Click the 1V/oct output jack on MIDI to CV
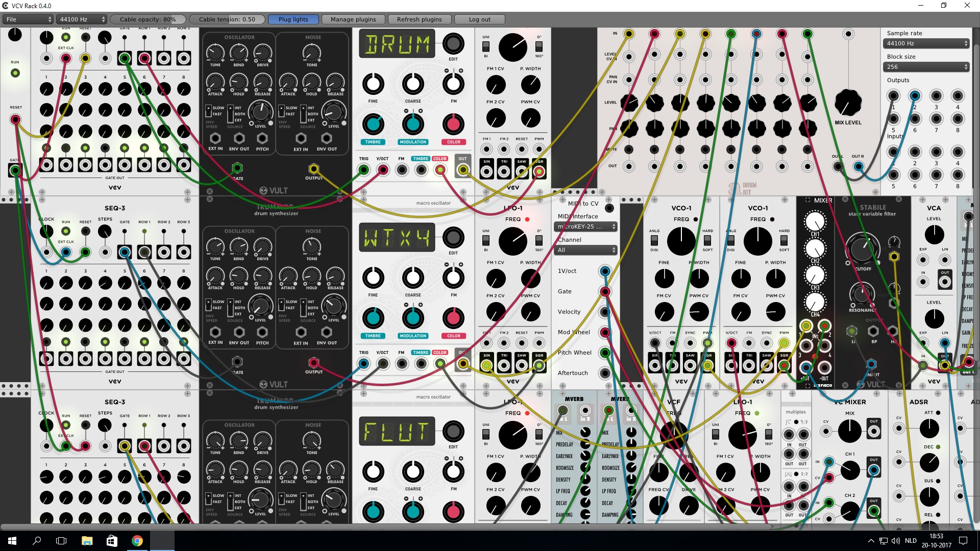Viewport: 980px width, 551px height. pos(605,271)
